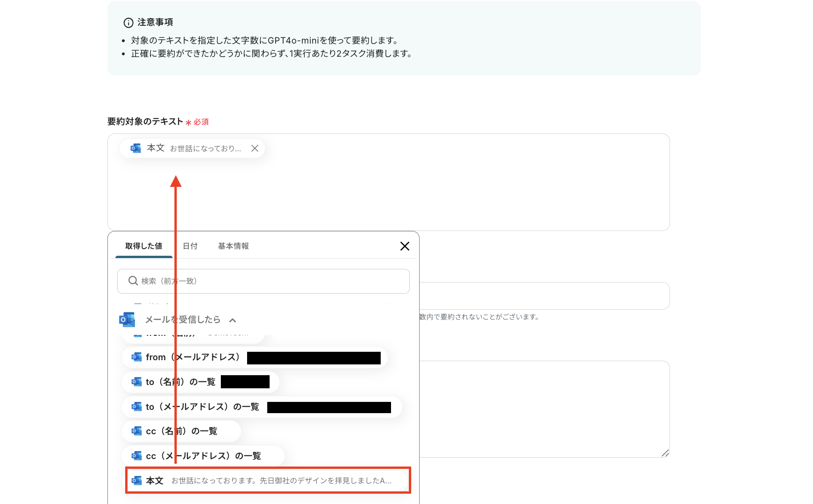Select the cc（メールアドレス）の一覧 value
This screenshot has width=813, height=504.
pyautogui.click(x=203, y=456)
